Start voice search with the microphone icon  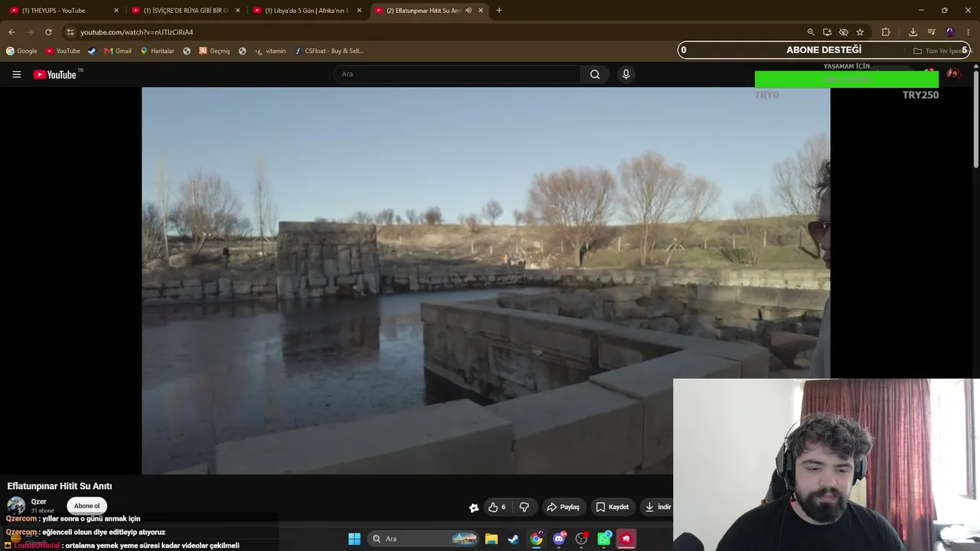[x=626, y=74]
